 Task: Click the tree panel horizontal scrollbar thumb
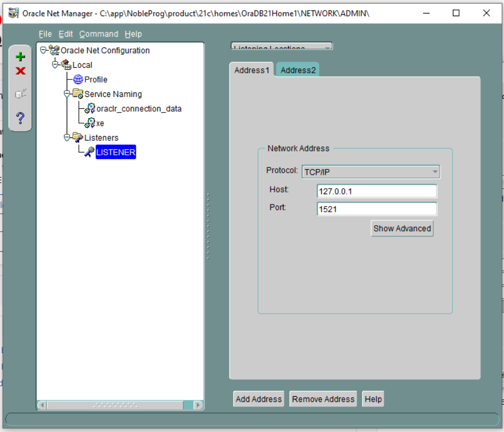click(x=115, y=405)
